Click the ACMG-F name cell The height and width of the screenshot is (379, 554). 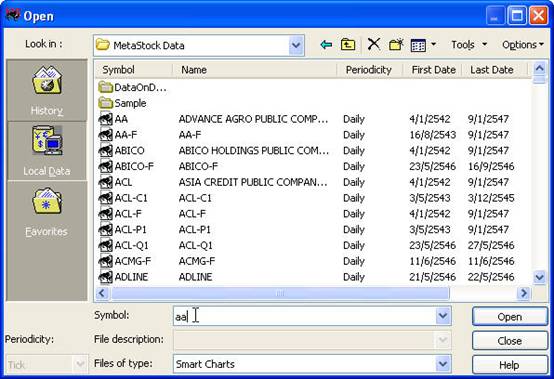[x=197, y=261]
